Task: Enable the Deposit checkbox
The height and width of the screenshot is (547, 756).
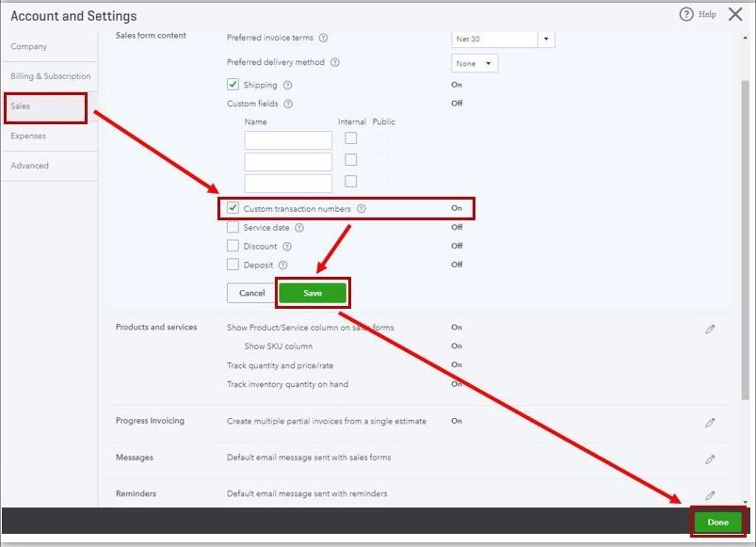Action: pos(233,265)
